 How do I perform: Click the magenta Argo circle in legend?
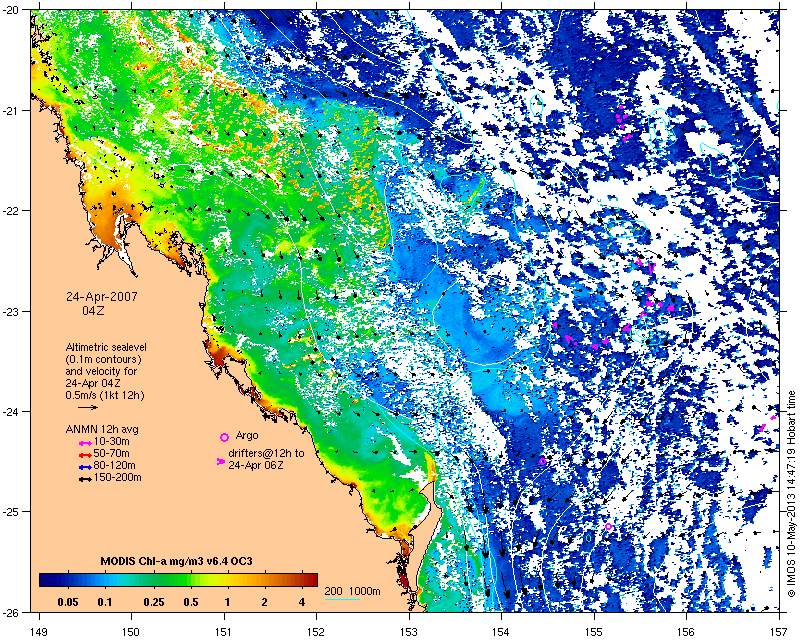tap(224, 437)
